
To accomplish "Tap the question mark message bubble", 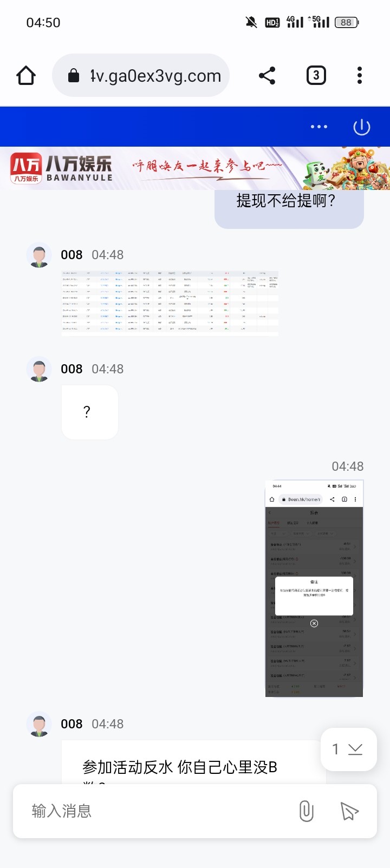I will [90, 412].
